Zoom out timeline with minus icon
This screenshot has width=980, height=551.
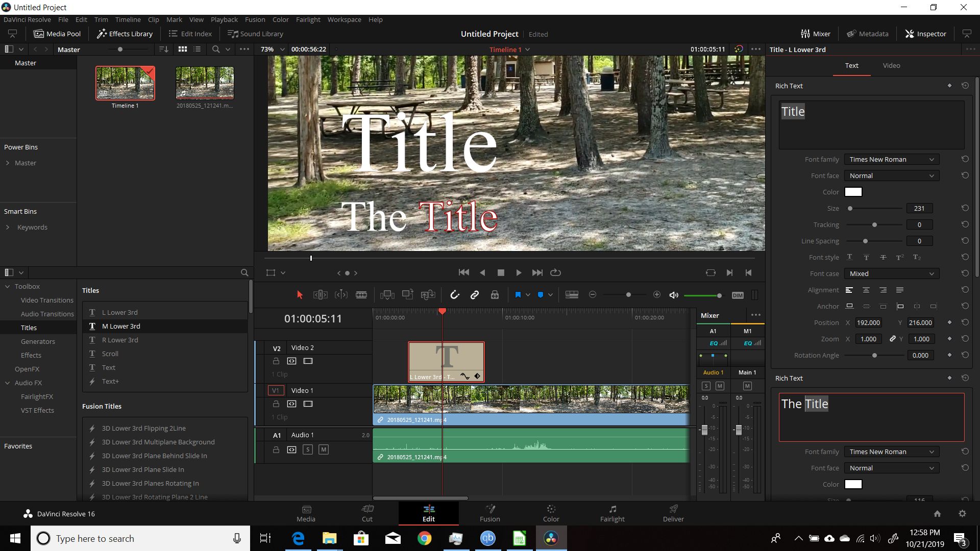pyautogui.click(x=593, y=295)
